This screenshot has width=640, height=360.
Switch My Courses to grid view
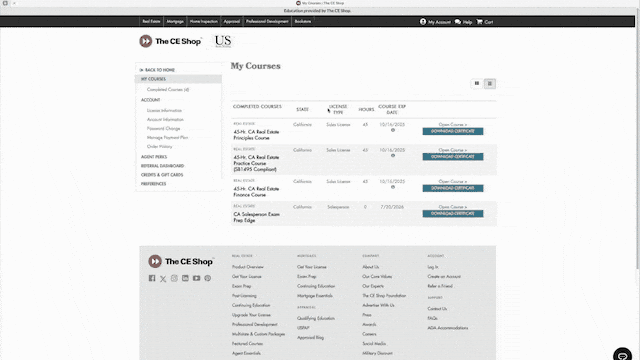(x=477, y=83)
